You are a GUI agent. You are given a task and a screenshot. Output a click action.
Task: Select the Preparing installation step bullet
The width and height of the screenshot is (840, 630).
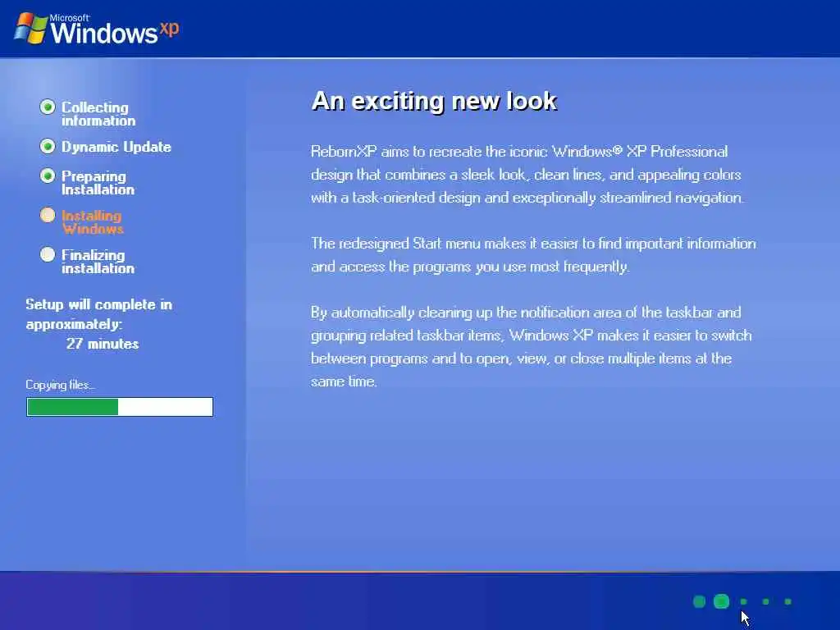(48, 176)
